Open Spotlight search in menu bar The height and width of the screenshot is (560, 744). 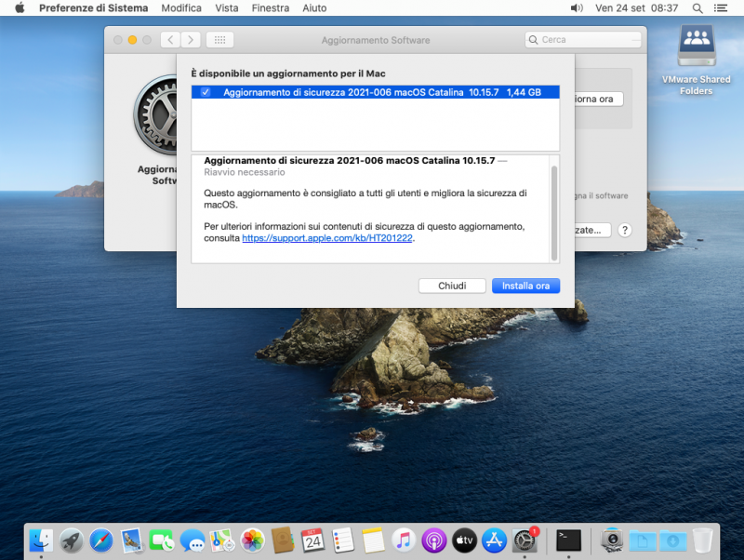[x=697, y=8]
